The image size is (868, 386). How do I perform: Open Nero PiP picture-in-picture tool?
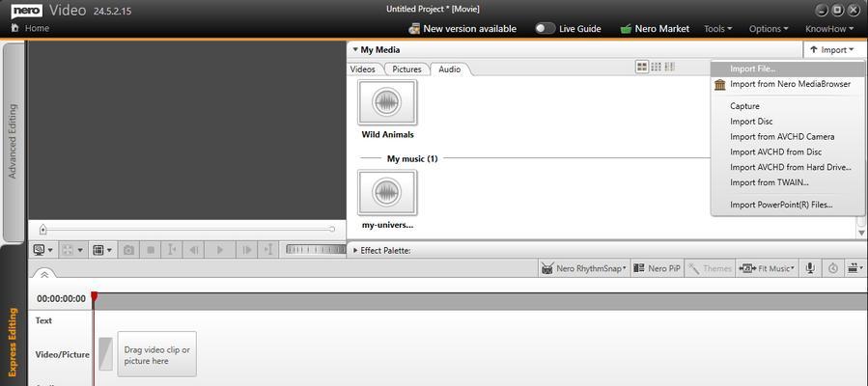point(658,268)
